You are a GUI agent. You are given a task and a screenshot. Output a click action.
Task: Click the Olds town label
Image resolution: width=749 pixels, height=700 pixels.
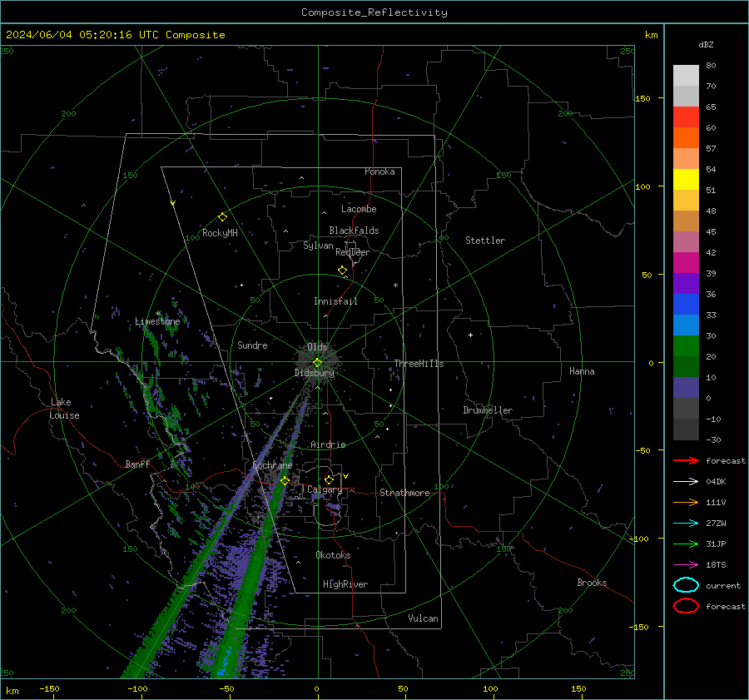click(x=317, y=346)
